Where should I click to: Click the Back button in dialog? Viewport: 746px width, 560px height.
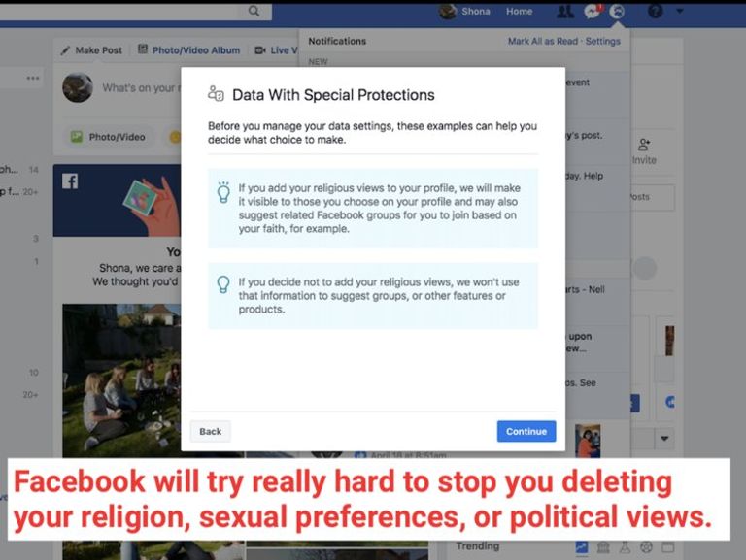(211, 432)
